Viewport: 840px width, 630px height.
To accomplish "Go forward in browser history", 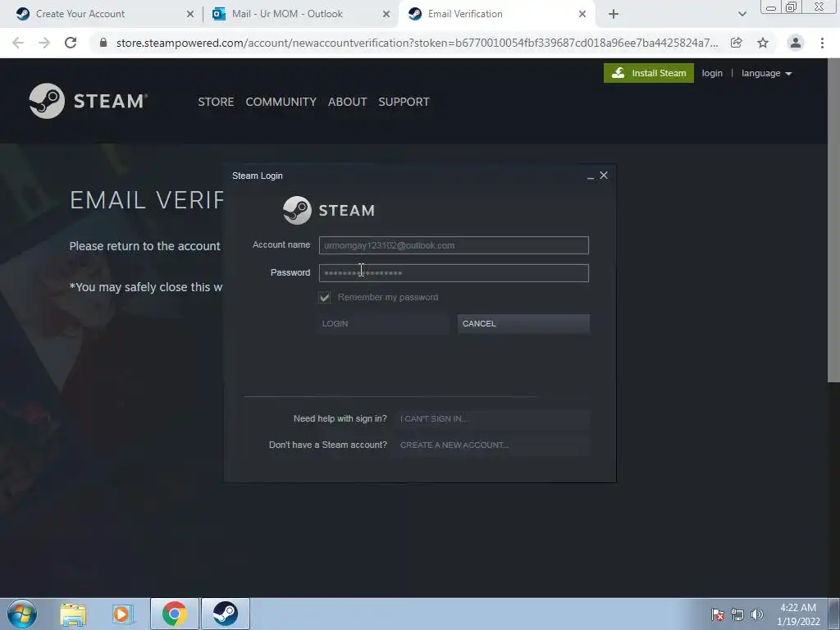I will pos(44,43).
